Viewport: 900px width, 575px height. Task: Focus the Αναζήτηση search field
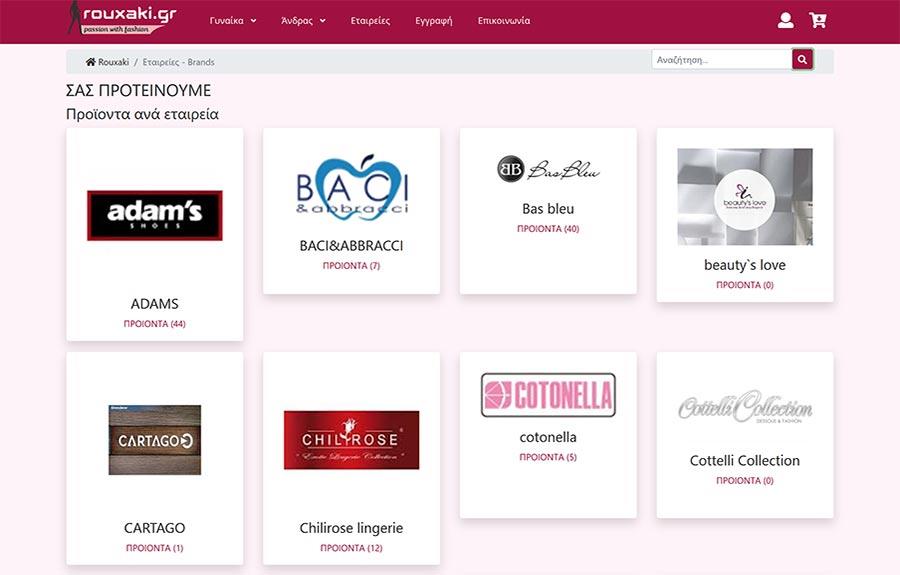tap(721, 59)
